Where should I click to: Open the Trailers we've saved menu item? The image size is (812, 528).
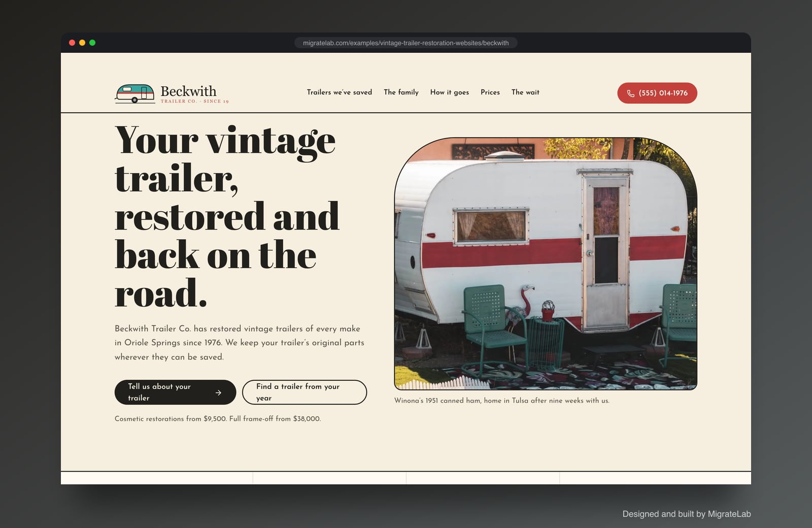(x=340, y=92)
